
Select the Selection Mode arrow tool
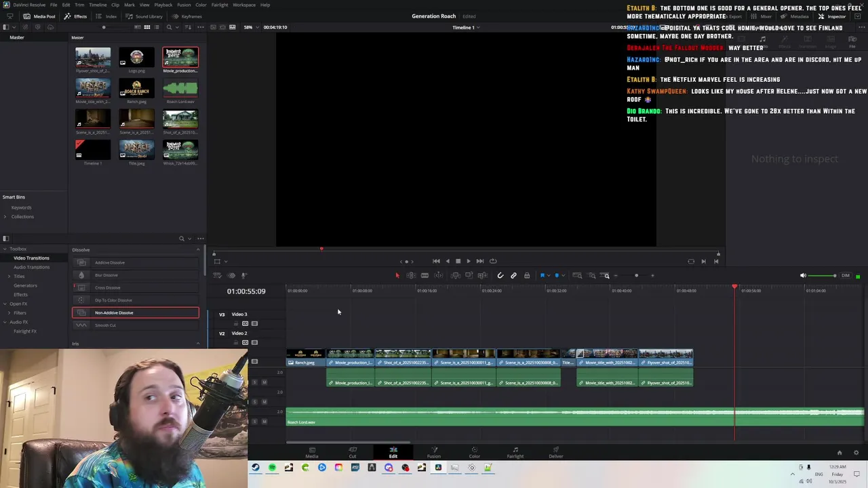[397, 275]
